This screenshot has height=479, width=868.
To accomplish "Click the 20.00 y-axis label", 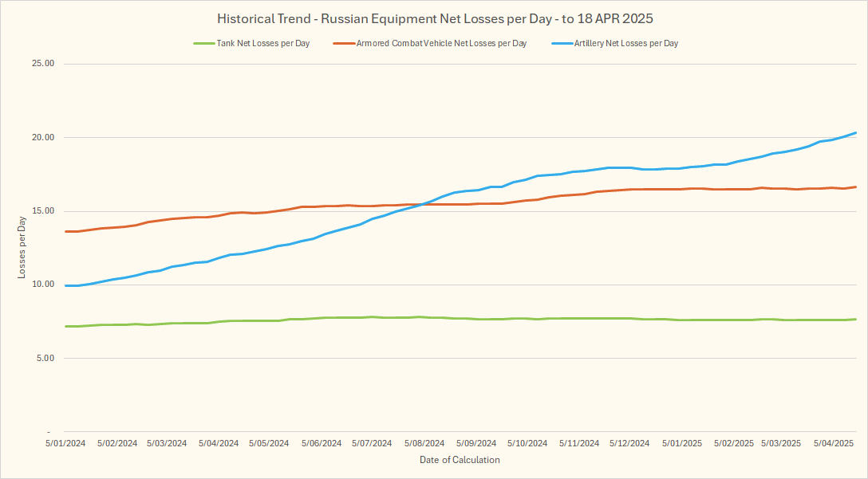I will coord(42,137).
